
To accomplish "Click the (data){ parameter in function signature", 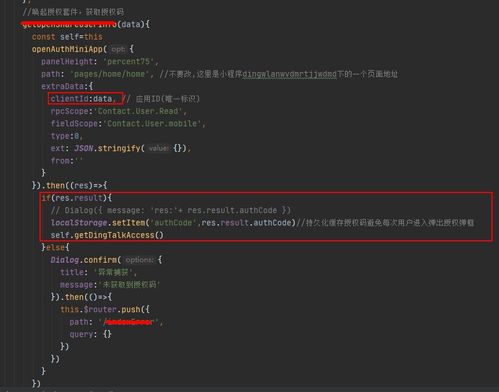I will tap(133, 24).
